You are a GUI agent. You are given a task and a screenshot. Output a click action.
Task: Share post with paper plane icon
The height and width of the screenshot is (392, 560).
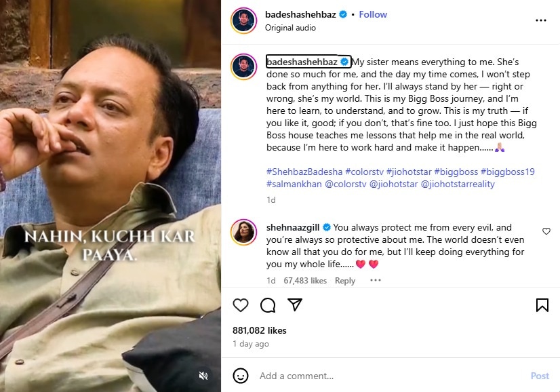[x=294, y=305]
